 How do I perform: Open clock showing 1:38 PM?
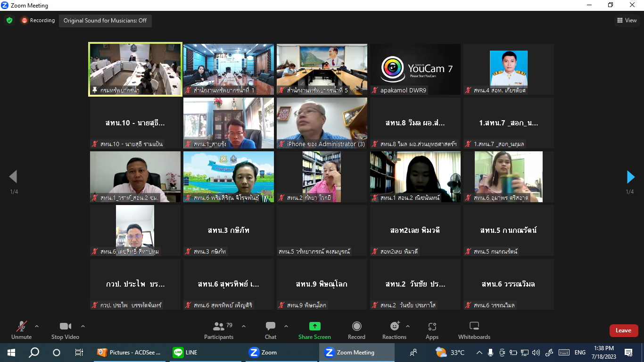pyautogui.click(x=604, y=353)
